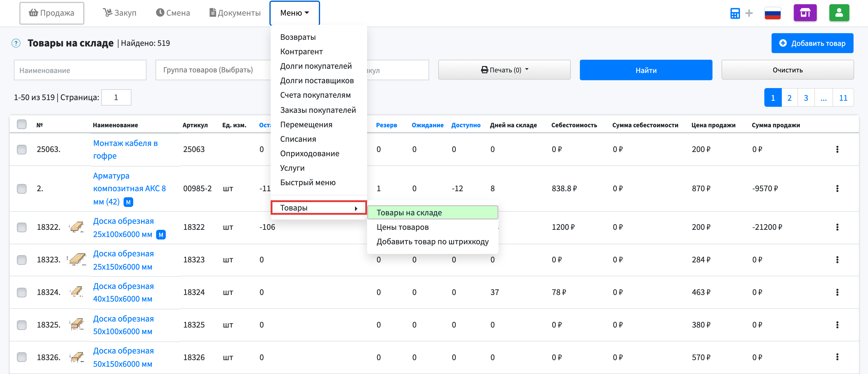The height and width of the screenshot is (374, 868).
Task: Open three-dot menu for Доска обрезная 18324
Action: 837,292
